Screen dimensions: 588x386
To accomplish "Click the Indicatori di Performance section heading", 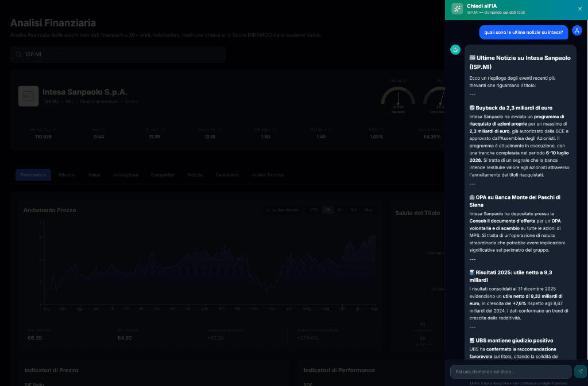I will (x=339, y=370).
